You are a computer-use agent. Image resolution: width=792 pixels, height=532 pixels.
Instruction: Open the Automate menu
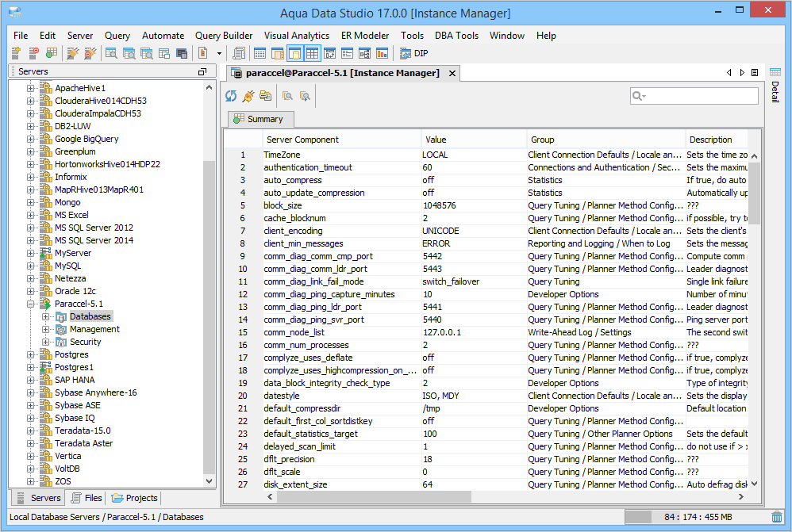[x=163, y=36]
